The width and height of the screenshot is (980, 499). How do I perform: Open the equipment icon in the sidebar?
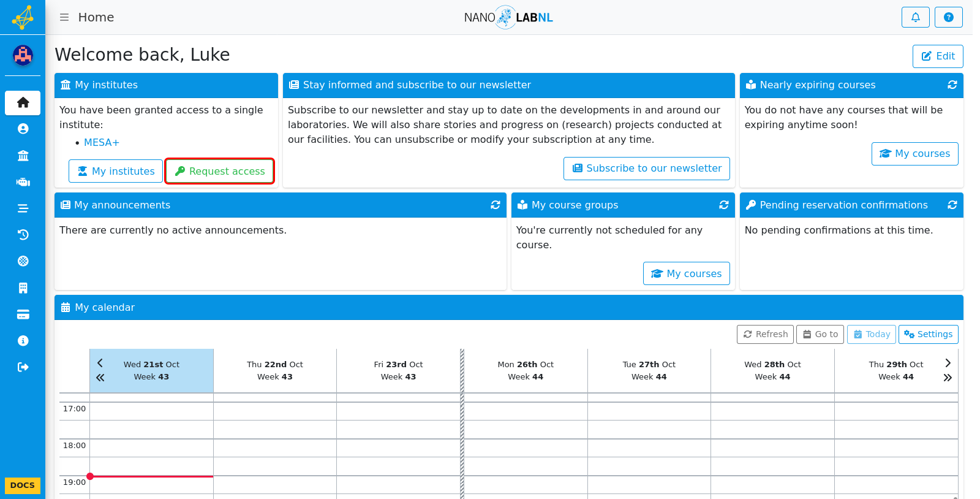pyautogui.click(x=23, y=182)
